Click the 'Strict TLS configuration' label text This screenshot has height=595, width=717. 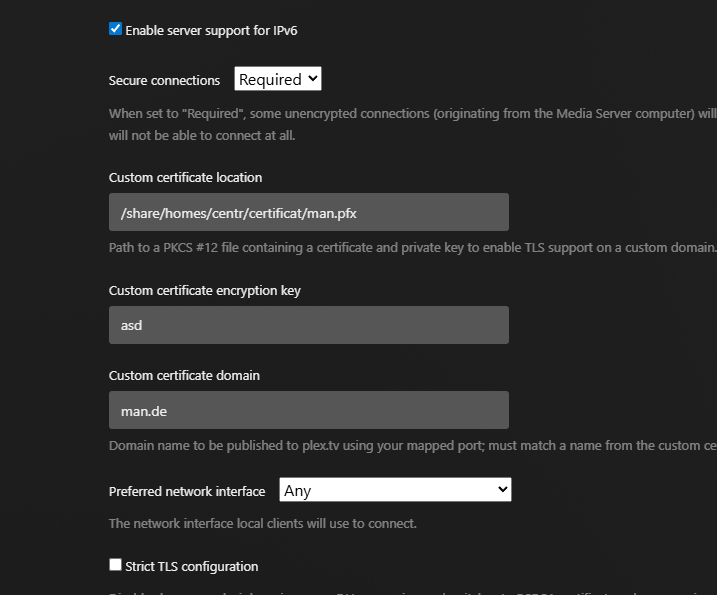(x=191, y=566)
